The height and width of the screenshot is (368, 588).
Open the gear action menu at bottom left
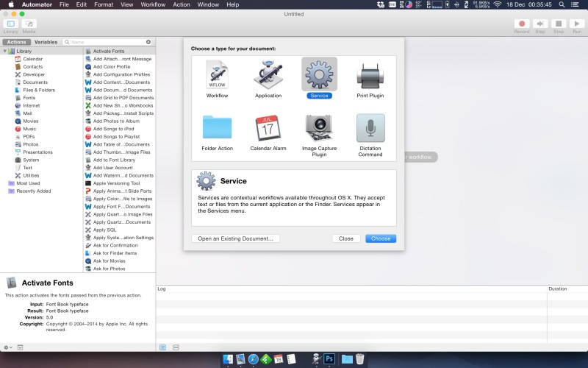pyautogui.click(x=8, y=347)
